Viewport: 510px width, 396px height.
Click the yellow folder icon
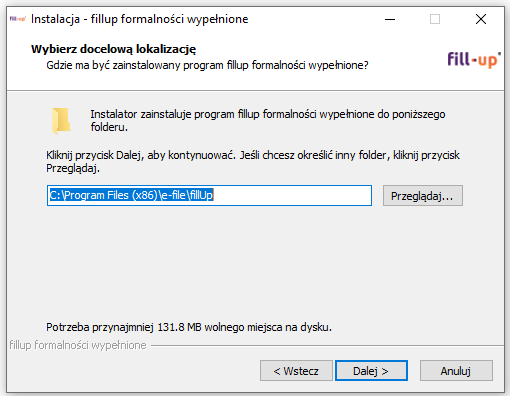coord(61,121)
